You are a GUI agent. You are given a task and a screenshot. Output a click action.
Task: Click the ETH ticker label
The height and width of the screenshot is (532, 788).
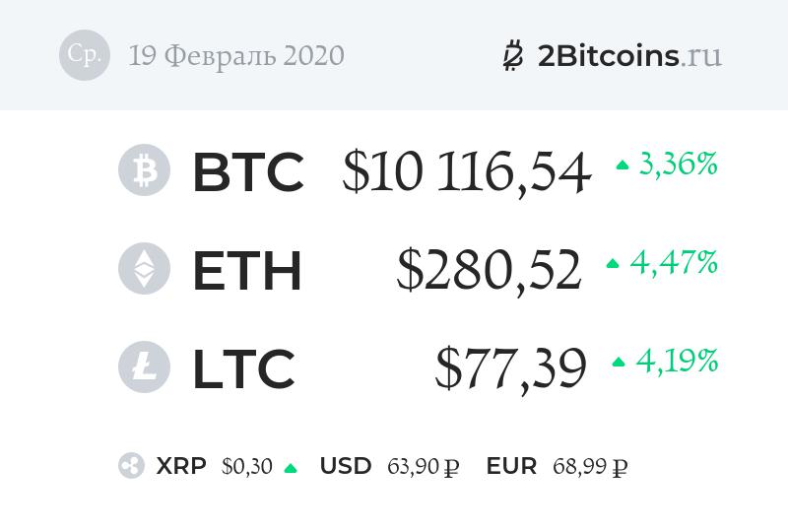pyautogui.click(x=246, y=270)
